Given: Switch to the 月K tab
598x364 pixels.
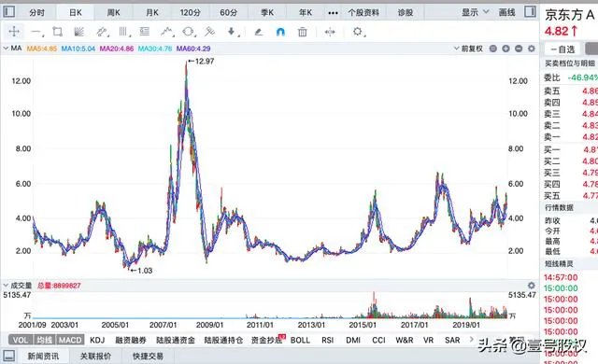Looking at the screenshot, I should [x=152, y=12].
